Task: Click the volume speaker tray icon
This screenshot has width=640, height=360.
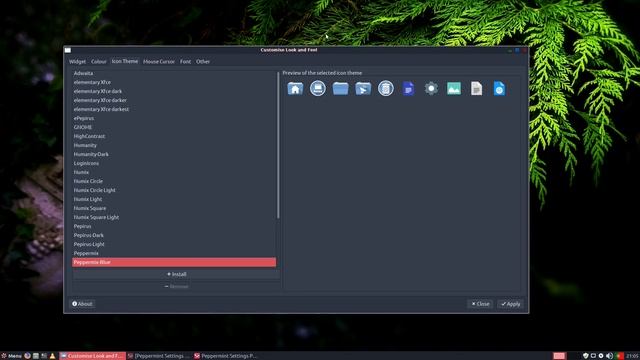Action: point(609,356)
